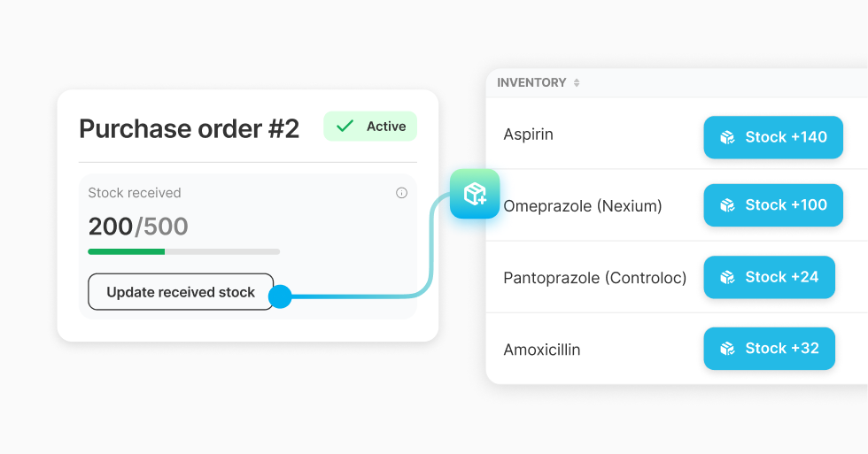Add Stock +32 to Amoxicillin

click(769, 349)
